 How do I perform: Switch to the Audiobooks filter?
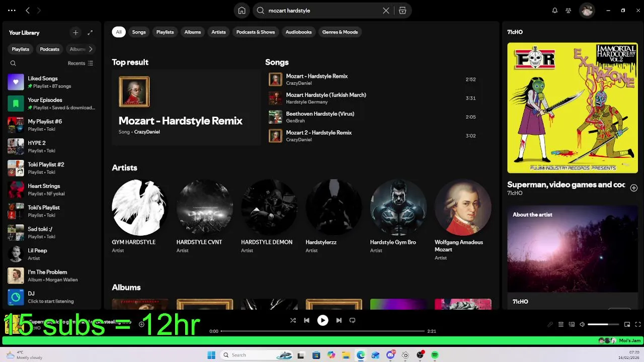[x=298, y=32]
